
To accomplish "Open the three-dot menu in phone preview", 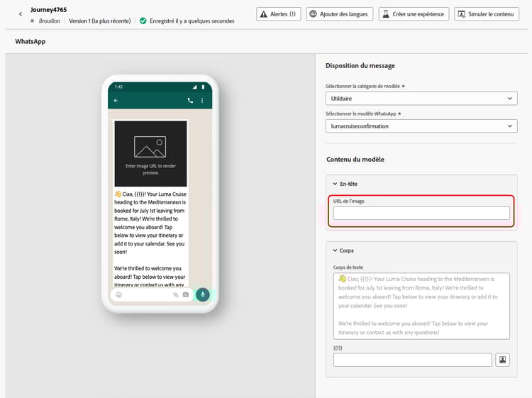I will click(x=202, y=101).
